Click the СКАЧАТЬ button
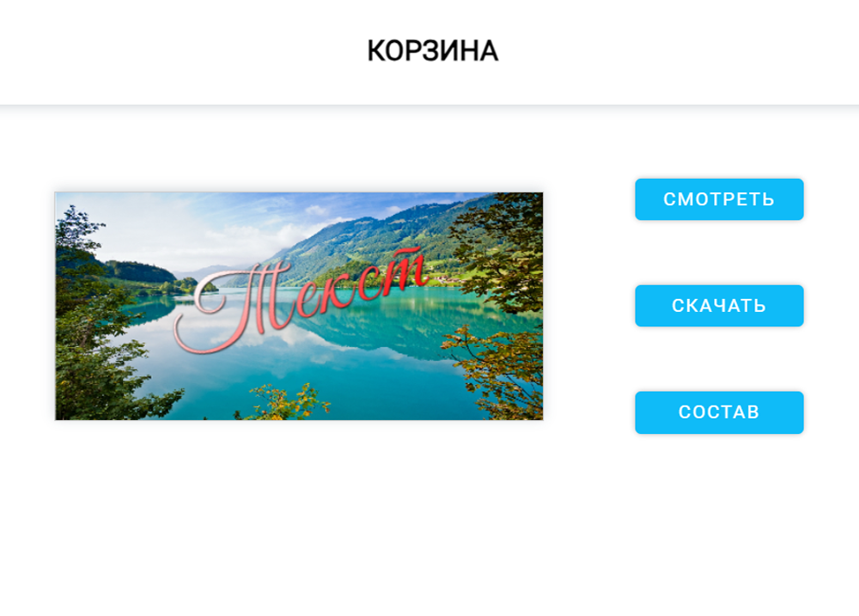 click(x=719, y=305)
